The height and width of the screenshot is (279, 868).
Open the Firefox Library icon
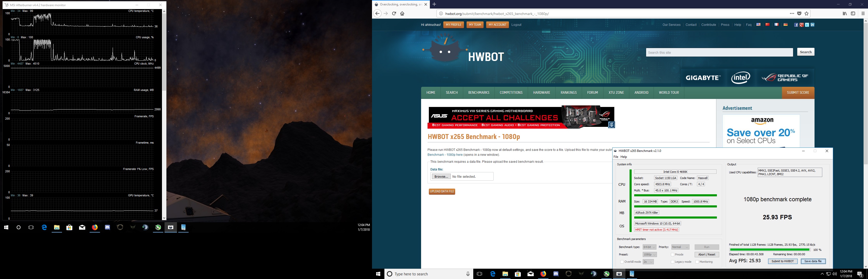click(845, 13)
